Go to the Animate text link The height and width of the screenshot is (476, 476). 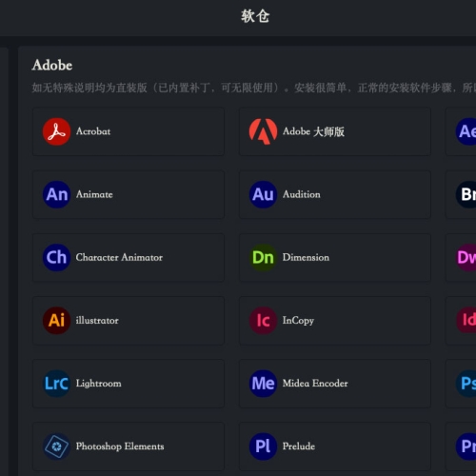[94, 194]
